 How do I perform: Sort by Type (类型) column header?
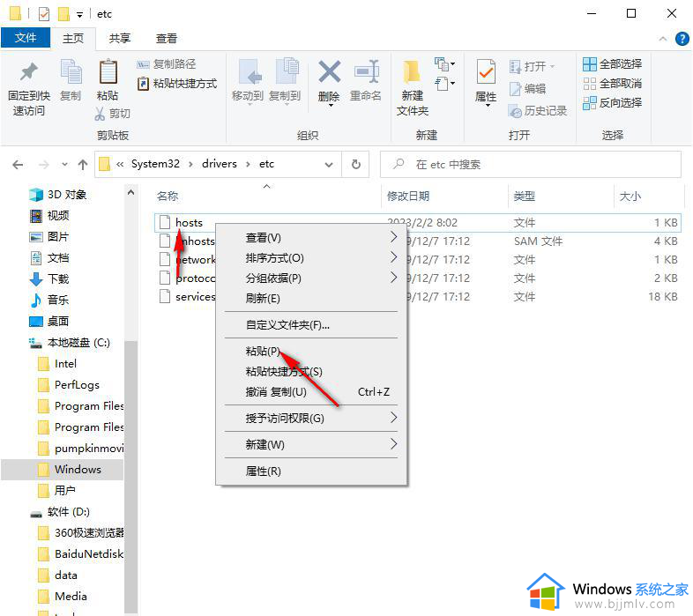click(525, 197)
